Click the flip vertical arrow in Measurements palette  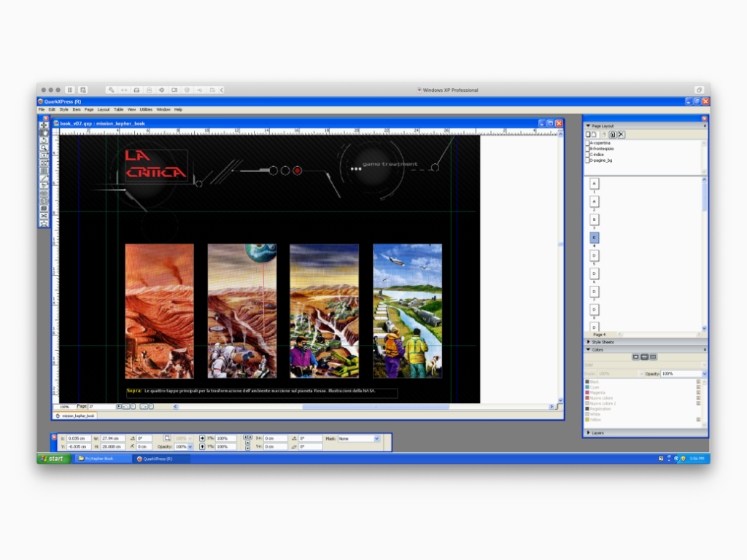click(202, 447)
